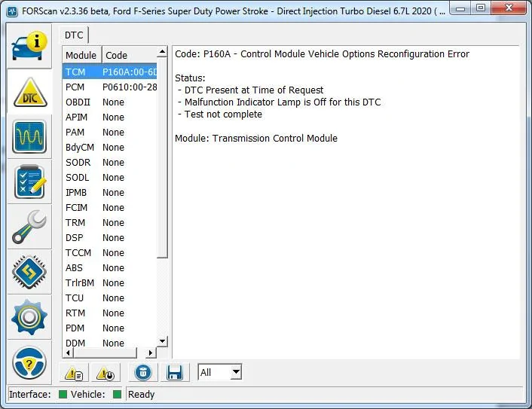
Task: Close the FORScan window
Action: point(509,8)
